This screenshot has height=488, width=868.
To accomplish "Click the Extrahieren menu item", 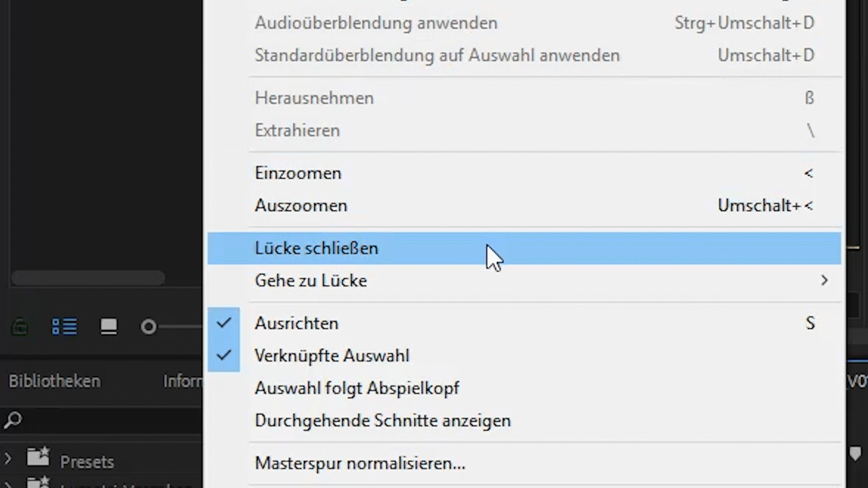I will pos(297,131).
